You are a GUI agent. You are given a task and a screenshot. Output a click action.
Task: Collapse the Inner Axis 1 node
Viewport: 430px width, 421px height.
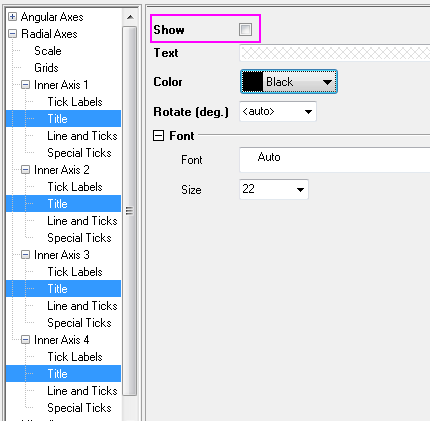25,85
